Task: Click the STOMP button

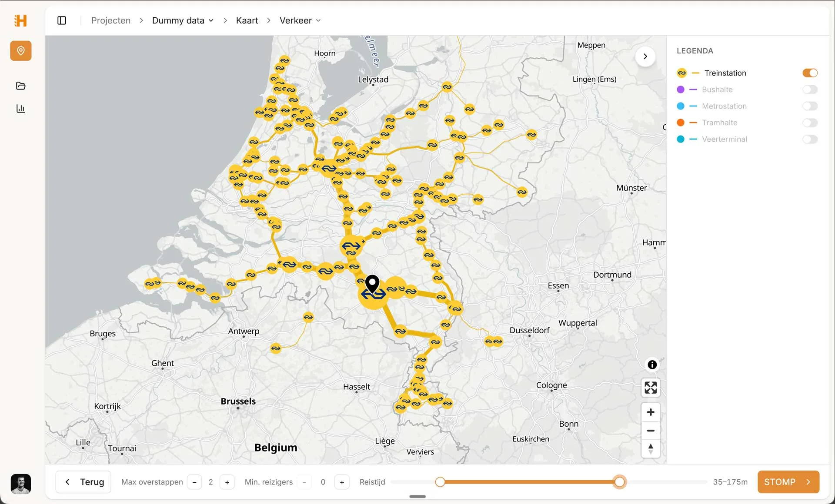Action: point(788,482)
